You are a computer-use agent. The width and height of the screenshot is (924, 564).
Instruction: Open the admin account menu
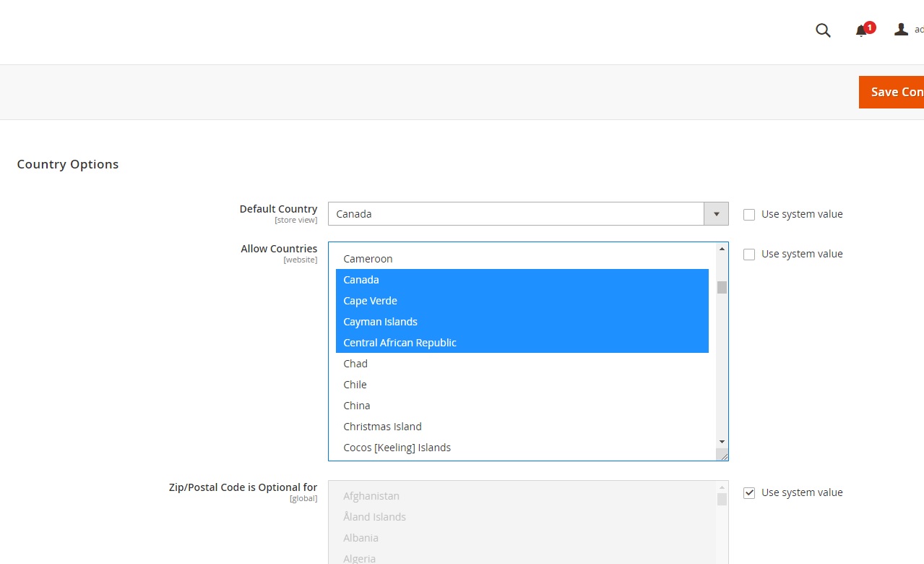pos(901,30)
